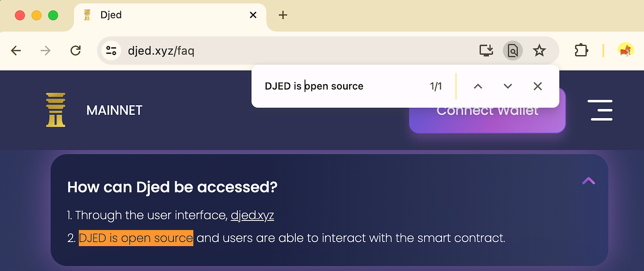644x271 pixels.
Task: Click the find bar text field
Action: [340, 86]
